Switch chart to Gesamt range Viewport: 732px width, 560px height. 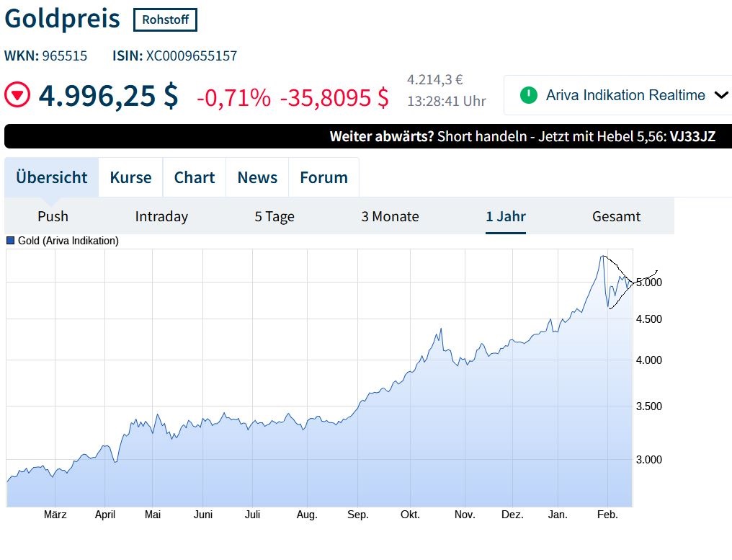tap(616, 216)
